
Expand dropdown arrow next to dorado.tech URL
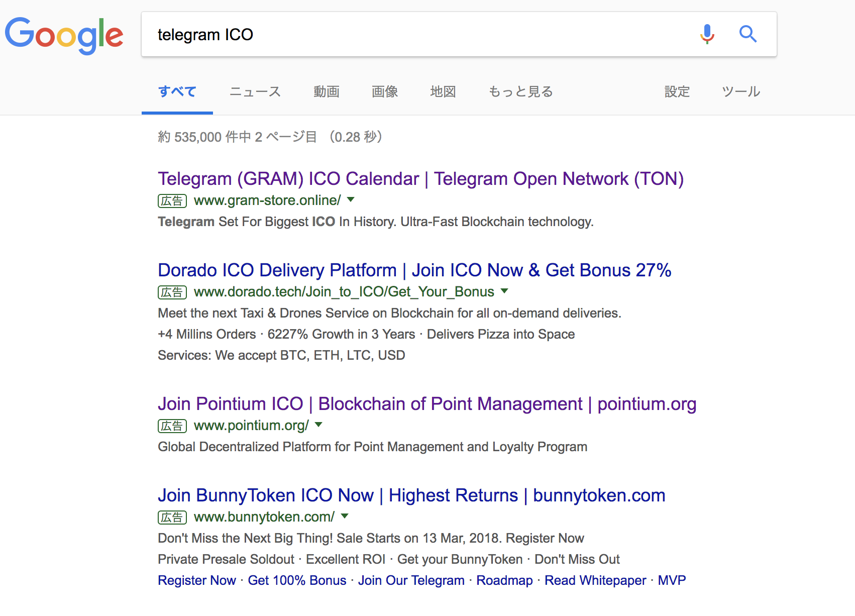point(504,291)
